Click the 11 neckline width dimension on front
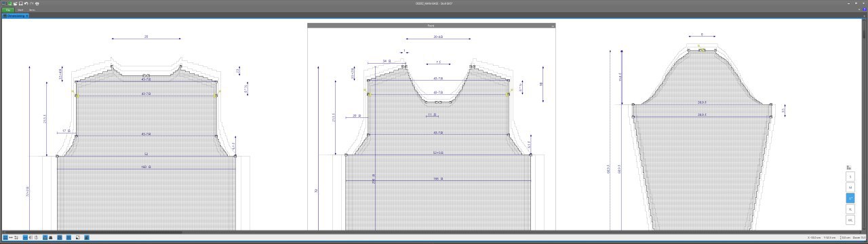 (x=431, y=115)
